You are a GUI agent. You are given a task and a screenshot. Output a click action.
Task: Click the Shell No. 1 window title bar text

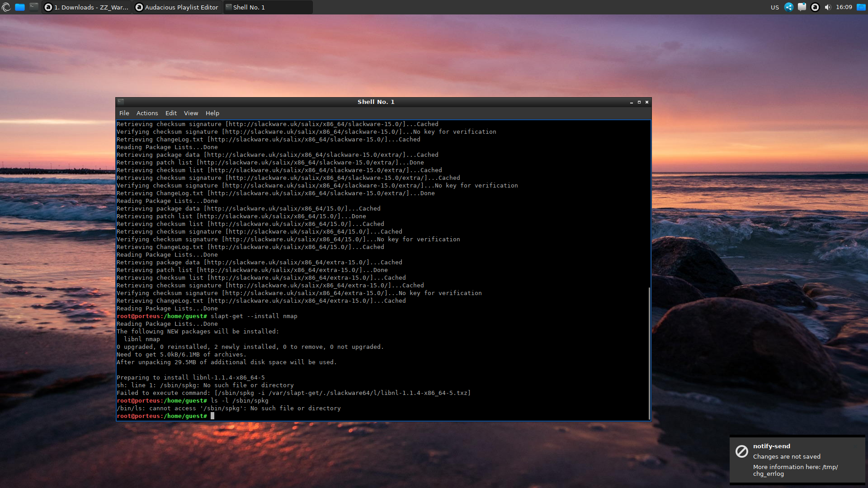[x=376, y=102]
